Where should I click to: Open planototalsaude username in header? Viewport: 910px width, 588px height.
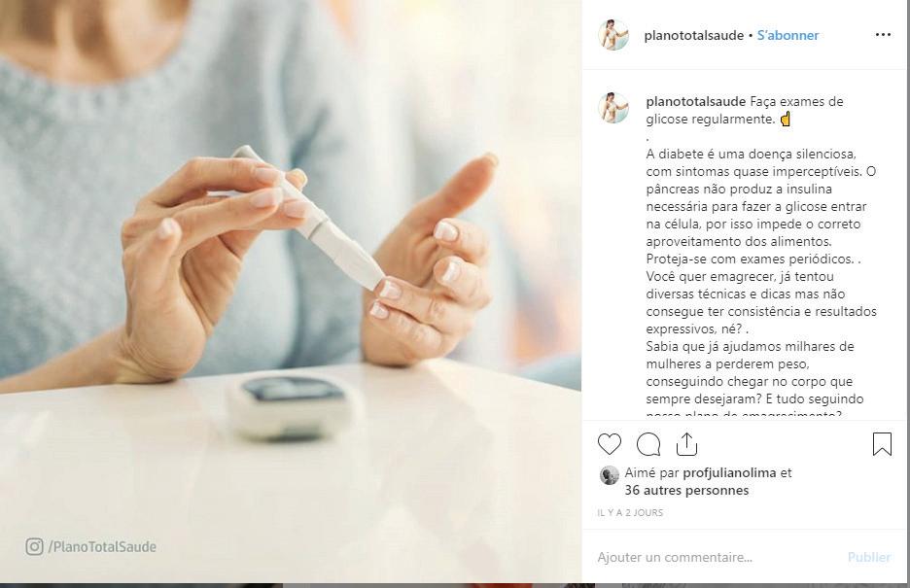[693, 35]
